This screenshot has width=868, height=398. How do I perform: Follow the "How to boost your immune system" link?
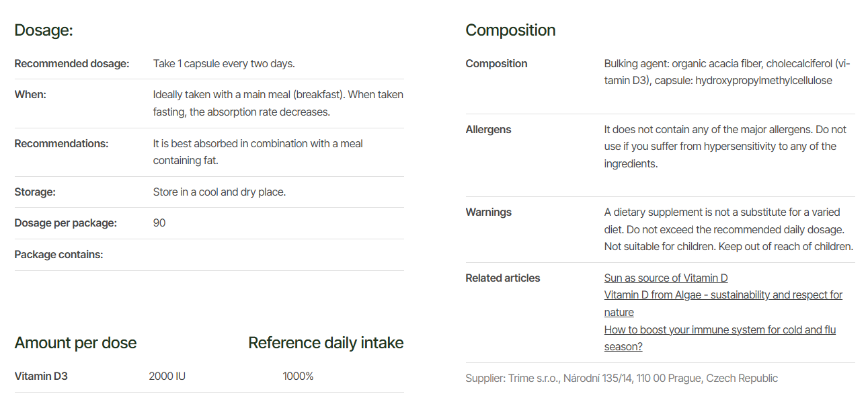click(x=719, y=330)
